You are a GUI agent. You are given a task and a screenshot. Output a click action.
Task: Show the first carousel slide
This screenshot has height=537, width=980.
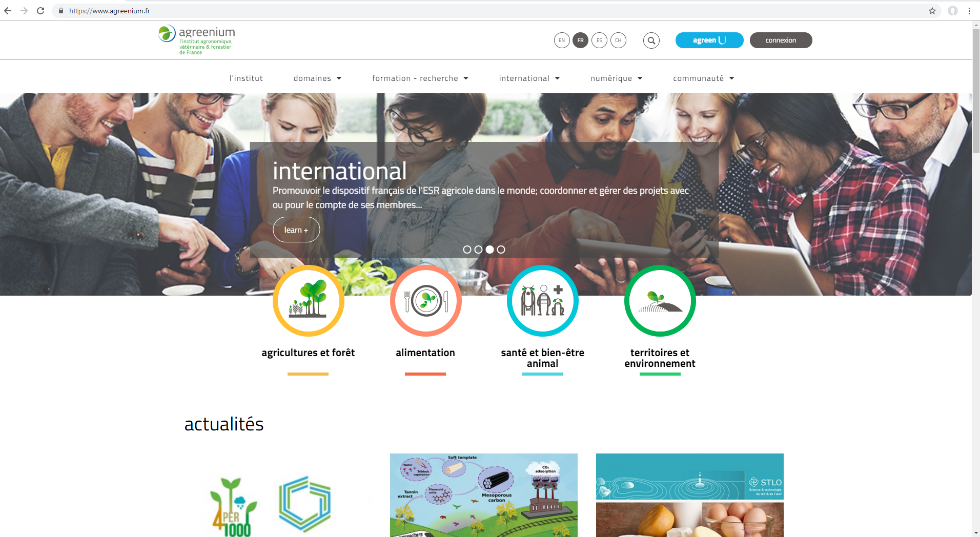tap(467, 250)
